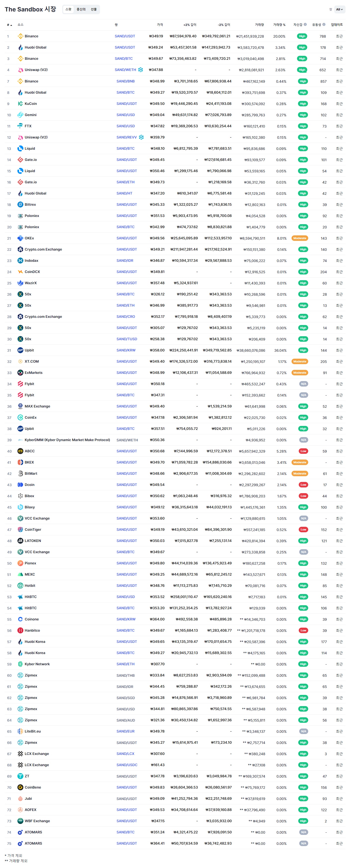Click the ABCC exchange logo
Image resolution: width=348 pixels, height=868 pixels.
click(x=20, y=451)
